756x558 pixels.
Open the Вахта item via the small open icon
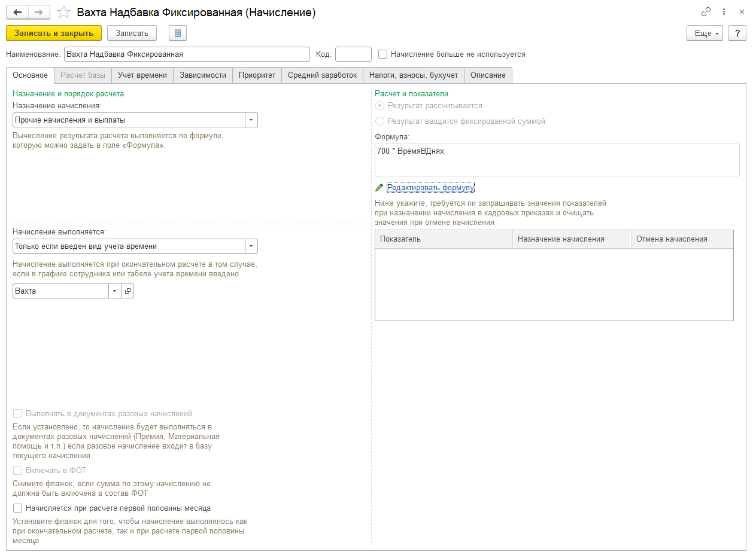coord(127,291)
